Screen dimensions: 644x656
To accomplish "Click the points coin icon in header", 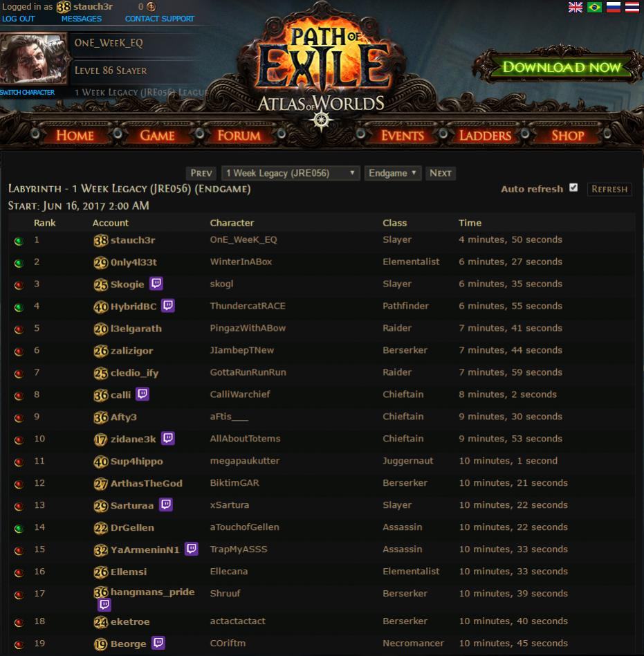I will click(x=151, y=7).
